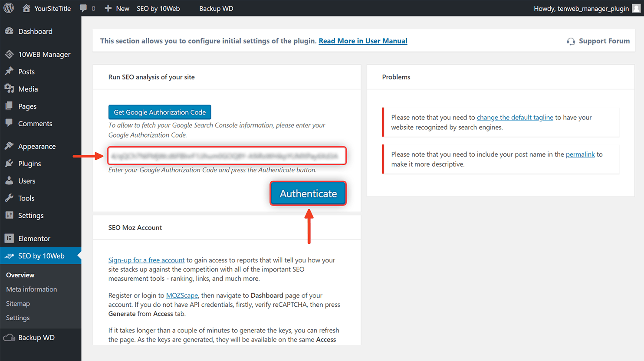This screenshot has height=361, width=644.
Task: Click the Appearance paintbrush icon
Action: click(x=9, y=146)
